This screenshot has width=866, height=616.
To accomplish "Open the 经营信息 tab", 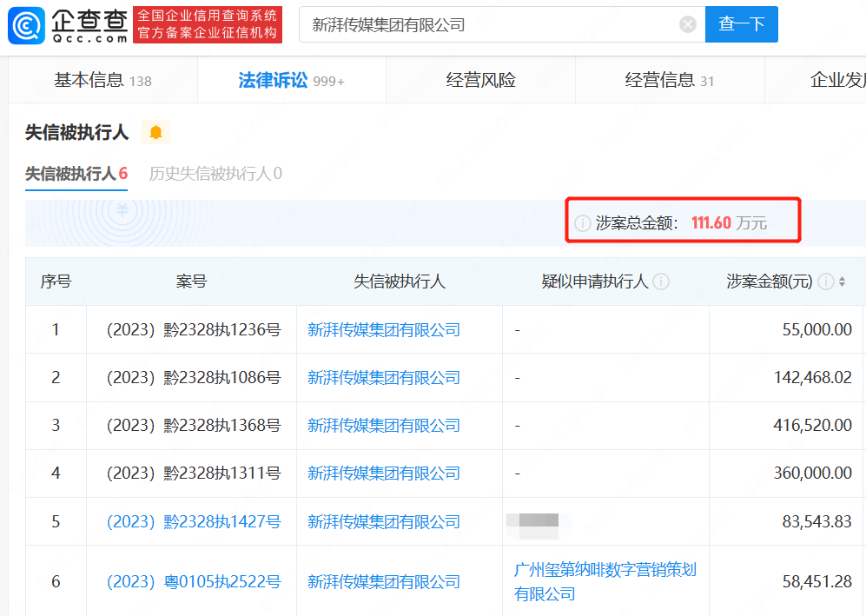I will click(x=670, y=81).
